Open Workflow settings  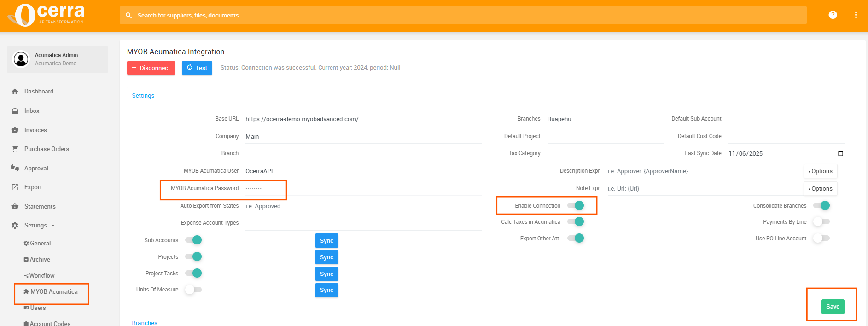coord(39,275)
